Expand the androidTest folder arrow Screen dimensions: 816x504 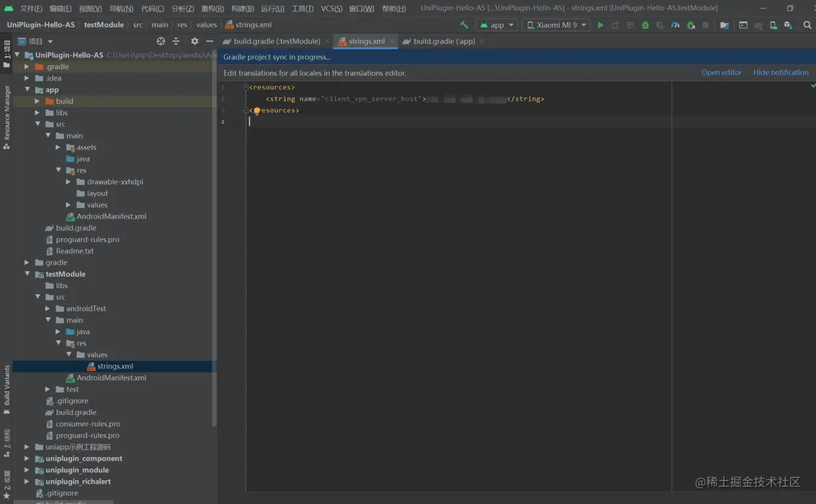coord(47,309)
